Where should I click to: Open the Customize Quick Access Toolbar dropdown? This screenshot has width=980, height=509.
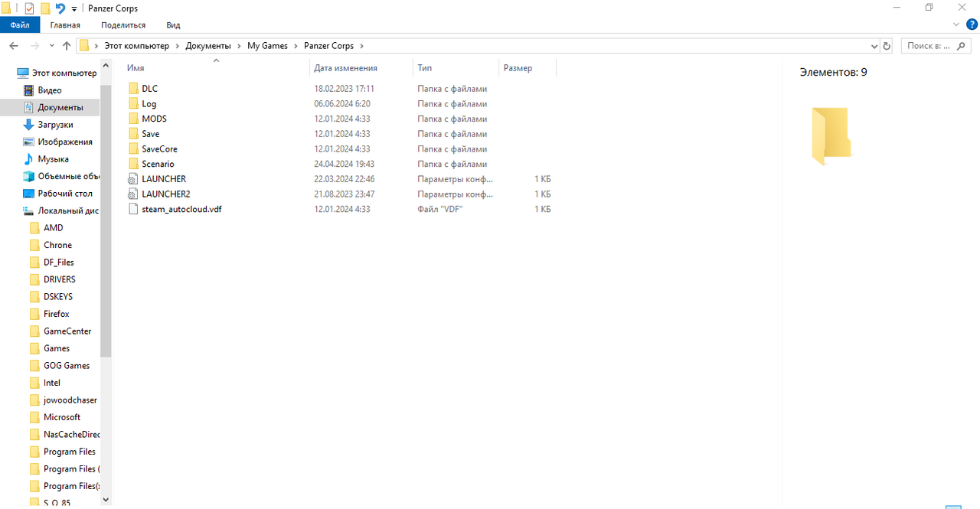(x=74, y=8)
